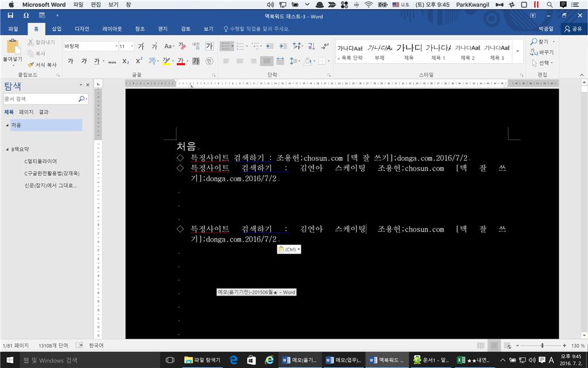Justify text alignment

pyautogui.click(x=266, y=61)
